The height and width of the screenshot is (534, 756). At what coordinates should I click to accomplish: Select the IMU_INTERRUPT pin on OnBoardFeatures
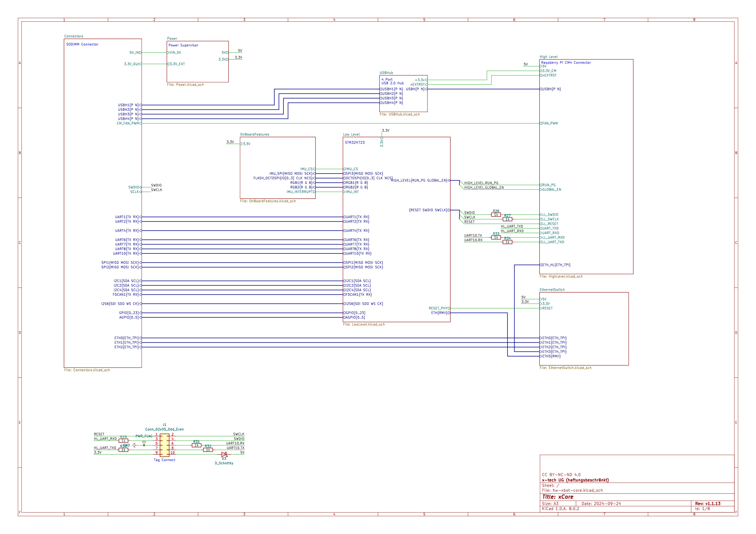[x=301, y=192]
